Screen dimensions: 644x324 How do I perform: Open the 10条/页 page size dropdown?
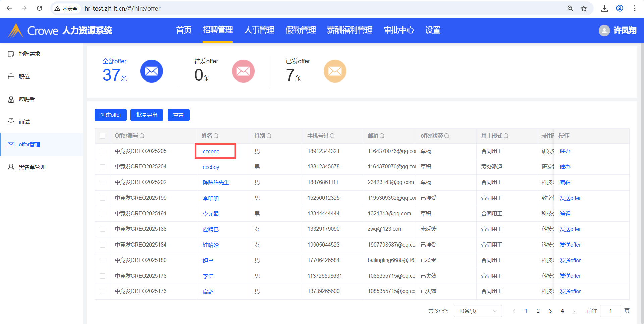tap(477, 311)
